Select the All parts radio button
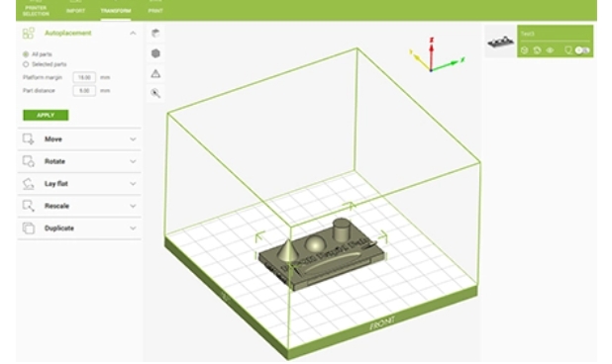Screen dimensions: 612x364 click(26, 54)
